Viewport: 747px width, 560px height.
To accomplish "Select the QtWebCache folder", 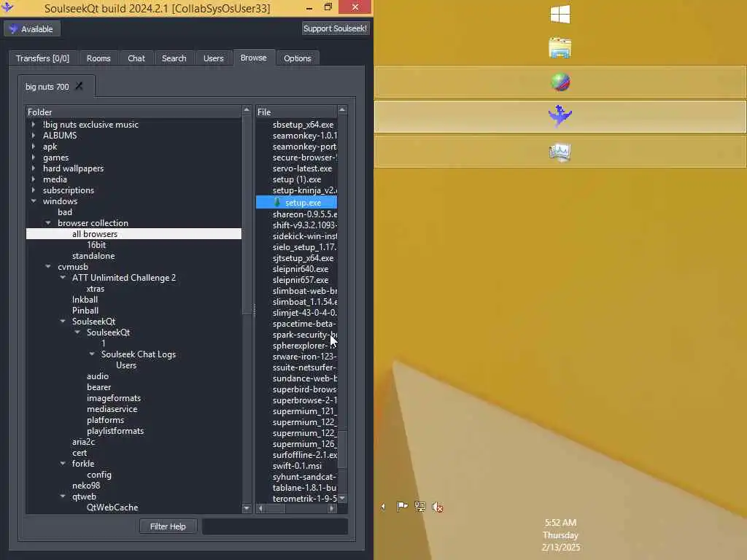I will 112,507.
